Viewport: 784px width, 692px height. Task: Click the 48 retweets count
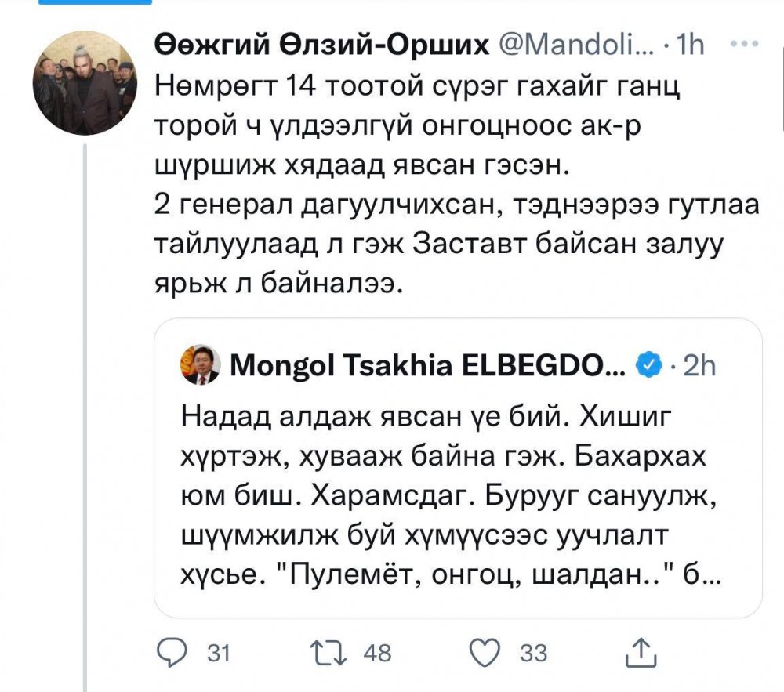point(378,653)
